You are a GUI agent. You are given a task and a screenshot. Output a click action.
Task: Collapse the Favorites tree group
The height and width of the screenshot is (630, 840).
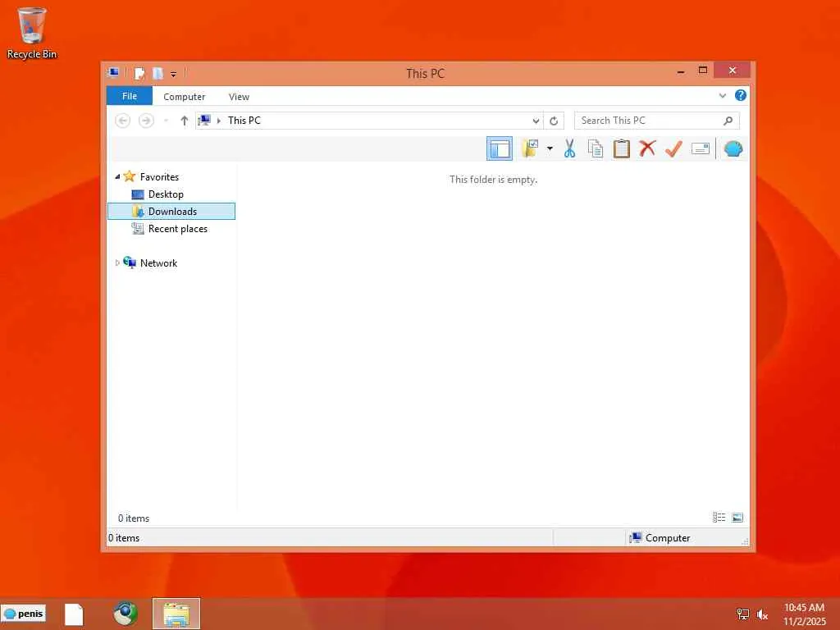117,176
